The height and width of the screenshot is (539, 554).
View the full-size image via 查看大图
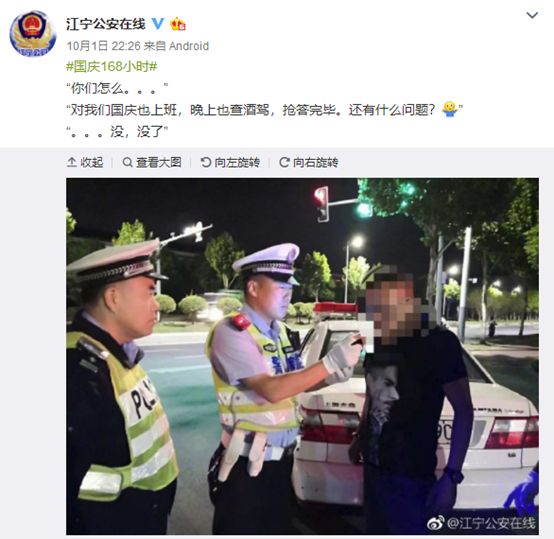152,162
